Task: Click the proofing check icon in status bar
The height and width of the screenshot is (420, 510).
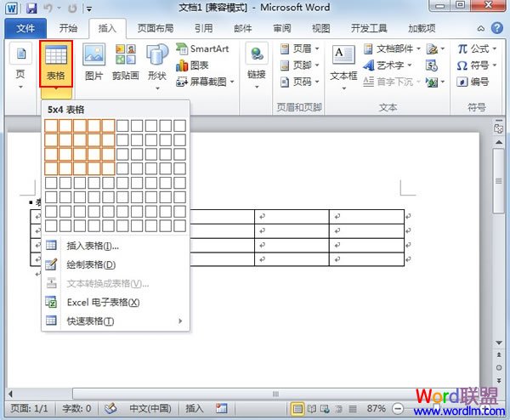Action: 110,408
